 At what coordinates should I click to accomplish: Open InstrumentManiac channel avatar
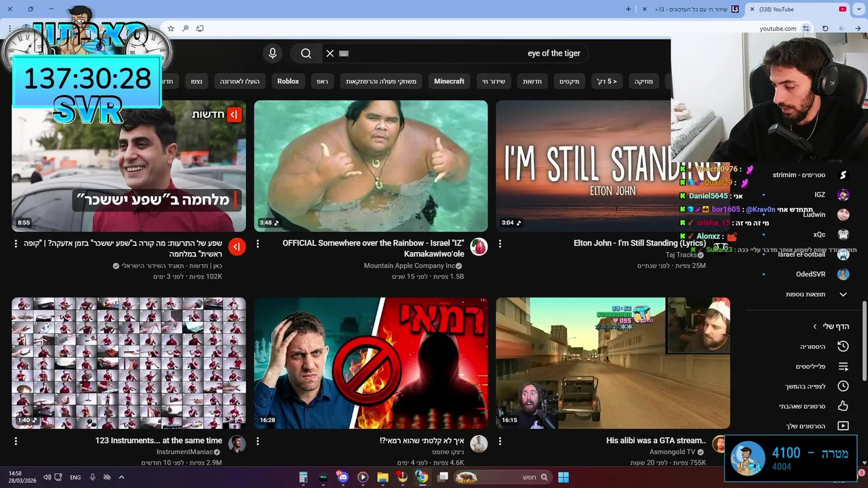coord(237,444)
